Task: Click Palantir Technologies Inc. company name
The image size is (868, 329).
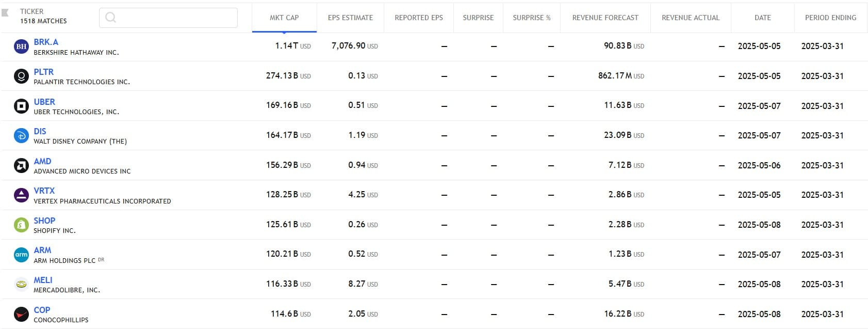Action: pos(81,82)
